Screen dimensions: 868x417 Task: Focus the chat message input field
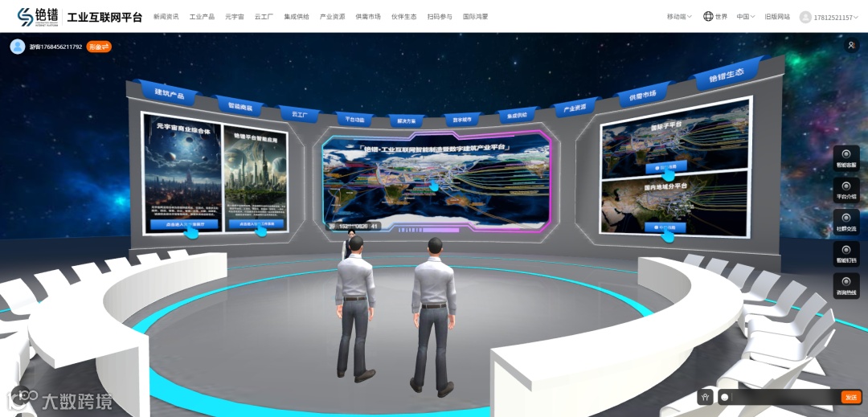[x=785, y=397]
